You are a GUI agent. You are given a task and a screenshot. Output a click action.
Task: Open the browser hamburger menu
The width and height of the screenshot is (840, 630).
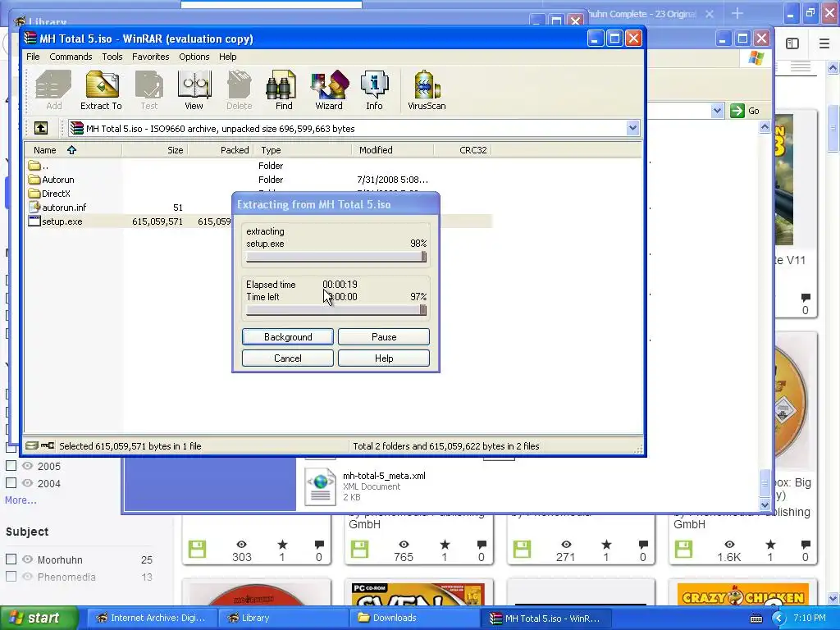click(x=824, y=43)
